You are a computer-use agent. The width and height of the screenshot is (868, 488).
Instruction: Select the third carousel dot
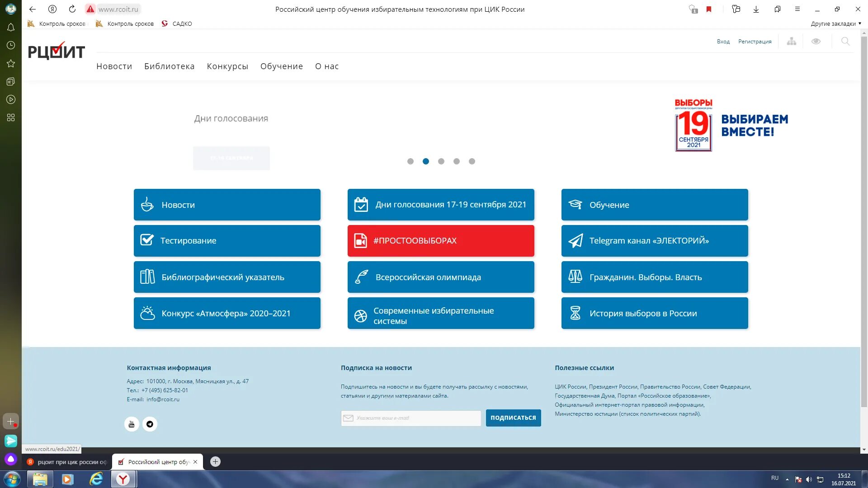pos(441,161)
